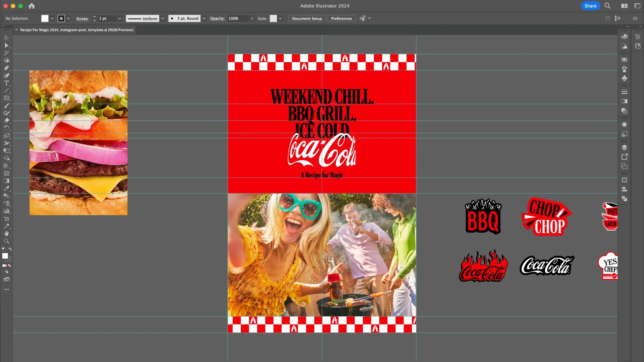Select the Gradient tool
644x362 pixels.
coord(6,181)
